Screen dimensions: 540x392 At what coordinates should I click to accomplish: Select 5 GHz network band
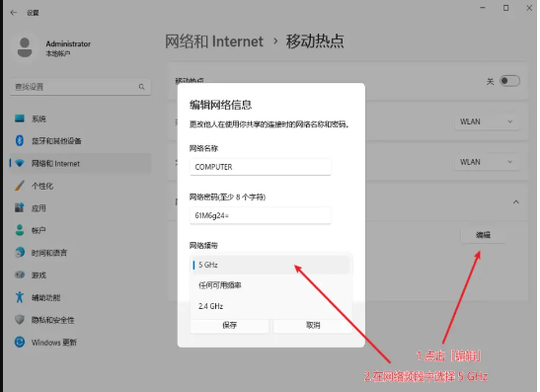coord(270,265)
